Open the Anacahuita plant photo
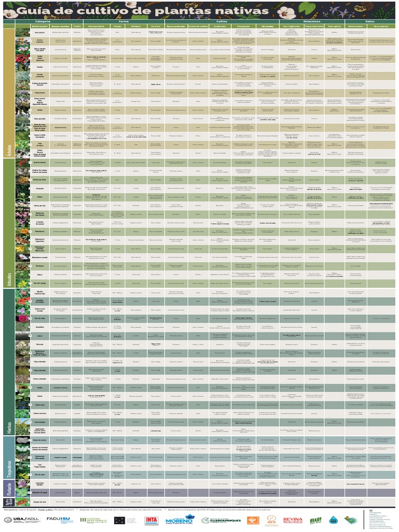Viewport: 399px width, 532px height. 22,33
